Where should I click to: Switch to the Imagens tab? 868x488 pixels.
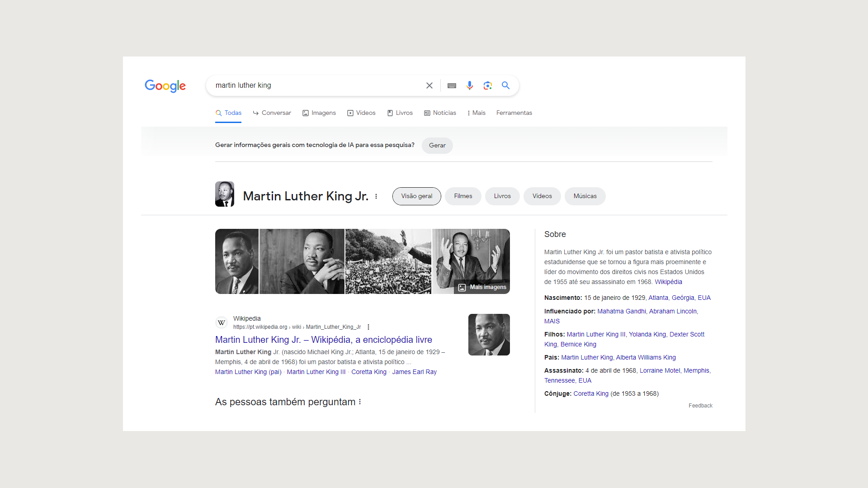pos(319,113)
